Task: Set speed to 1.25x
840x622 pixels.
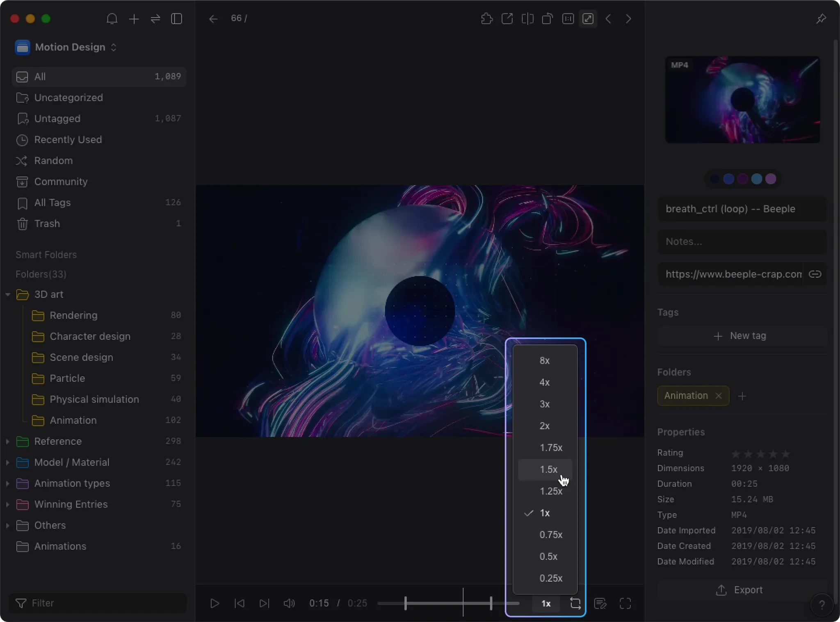Action: coord(545,491)
